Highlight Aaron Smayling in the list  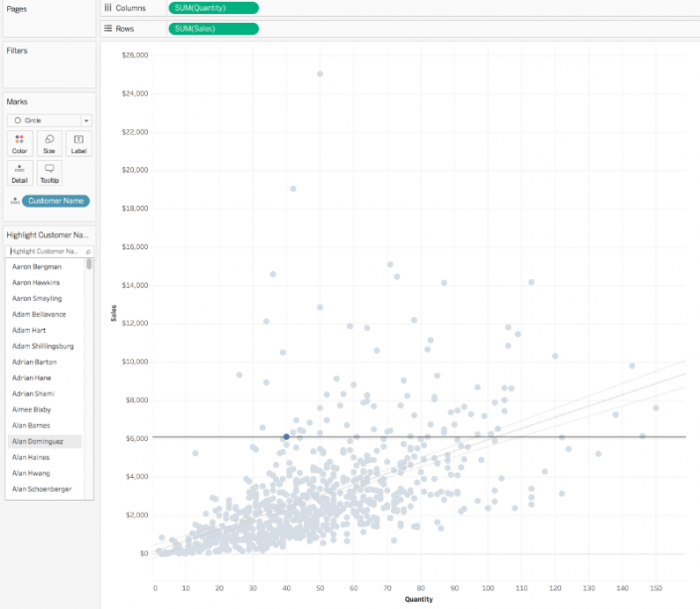37,298
